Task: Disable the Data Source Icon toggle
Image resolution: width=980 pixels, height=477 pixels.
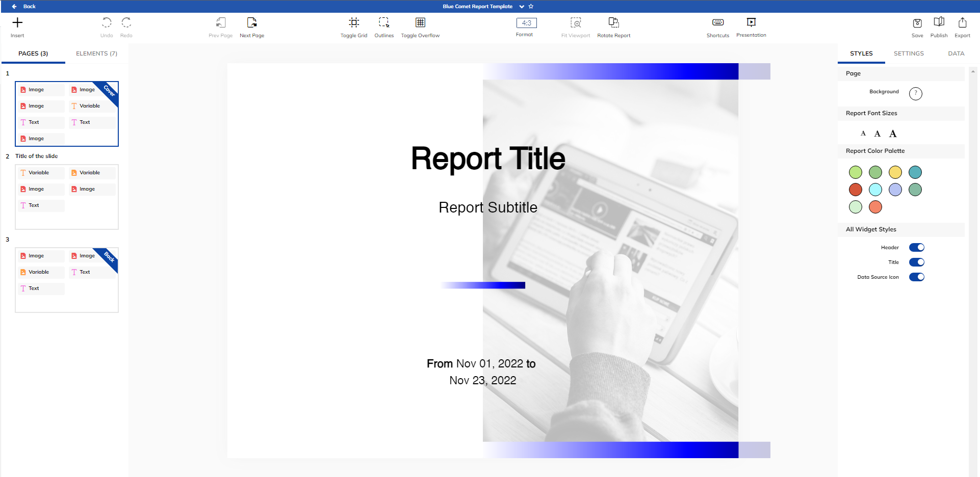Action: tap(916, 277)
